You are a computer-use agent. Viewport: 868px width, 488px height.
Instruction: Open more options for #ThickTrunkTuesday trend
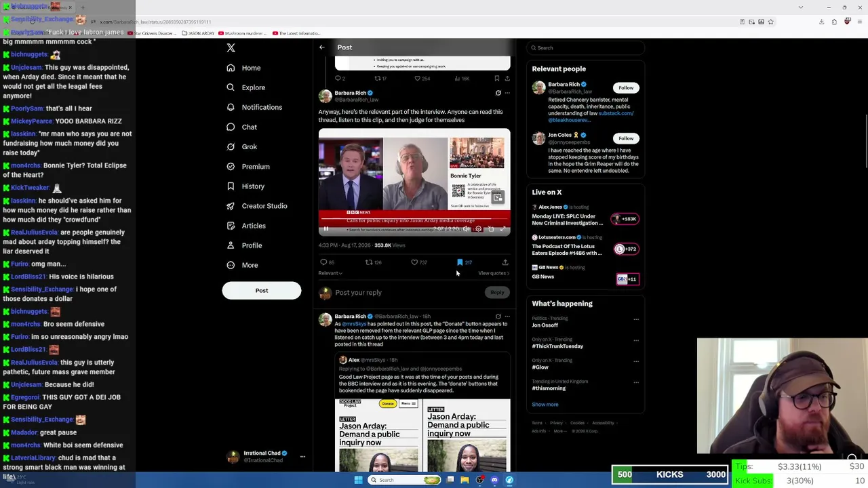[636, 340]
